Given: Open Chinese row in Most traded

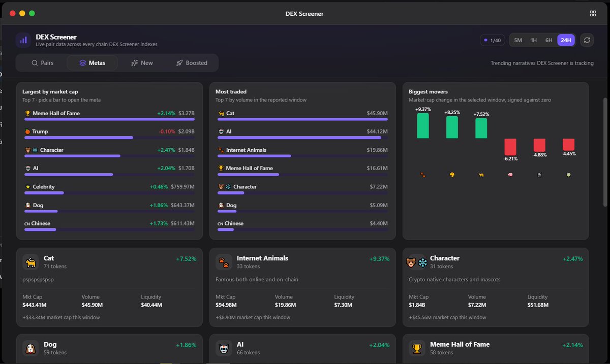Looking at the screenshot, I should click(302, 226).
